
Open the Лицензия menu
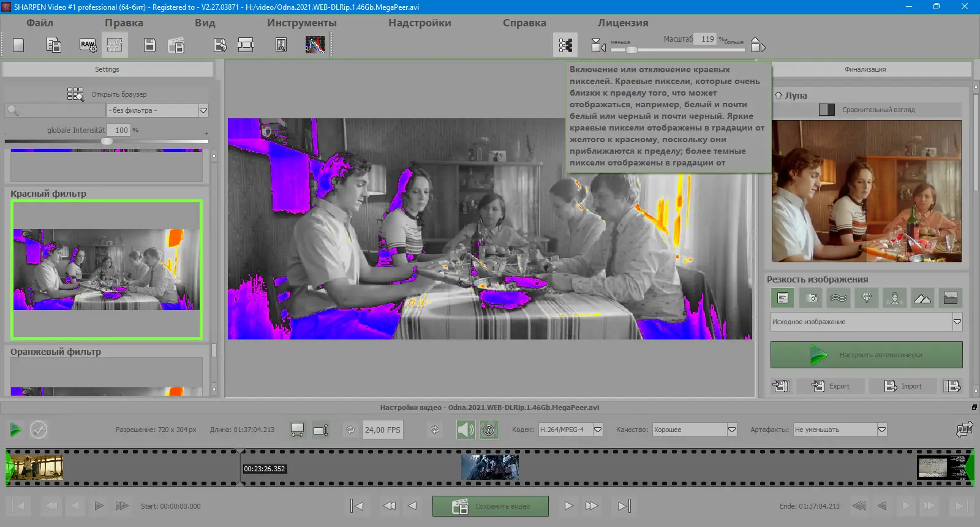click(x=623, y=23)
